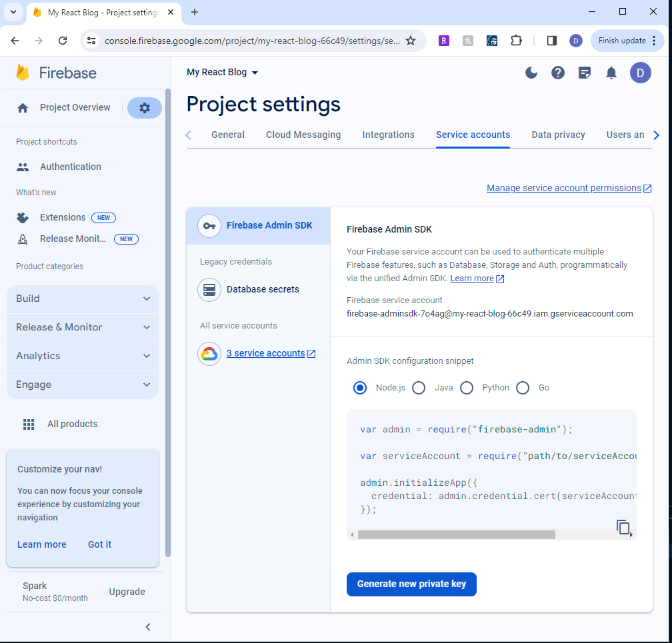Select the Java radio button

tap(419, 388)
